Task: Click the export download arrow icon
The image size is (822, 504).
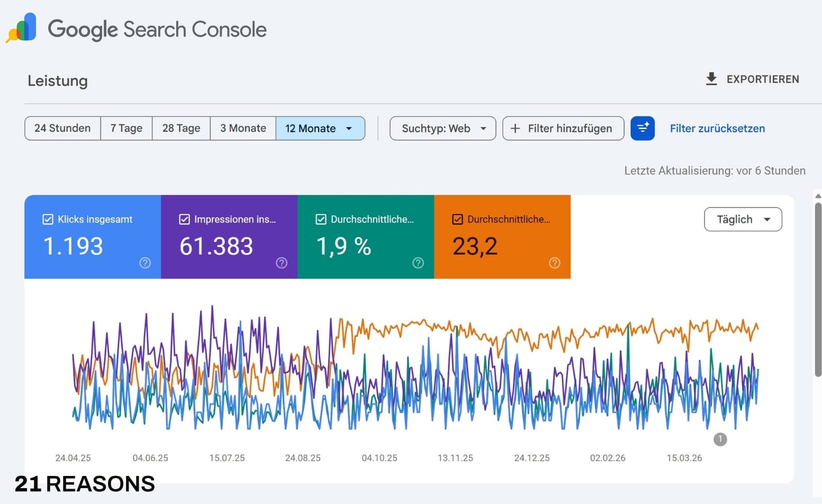Action: 711,79
